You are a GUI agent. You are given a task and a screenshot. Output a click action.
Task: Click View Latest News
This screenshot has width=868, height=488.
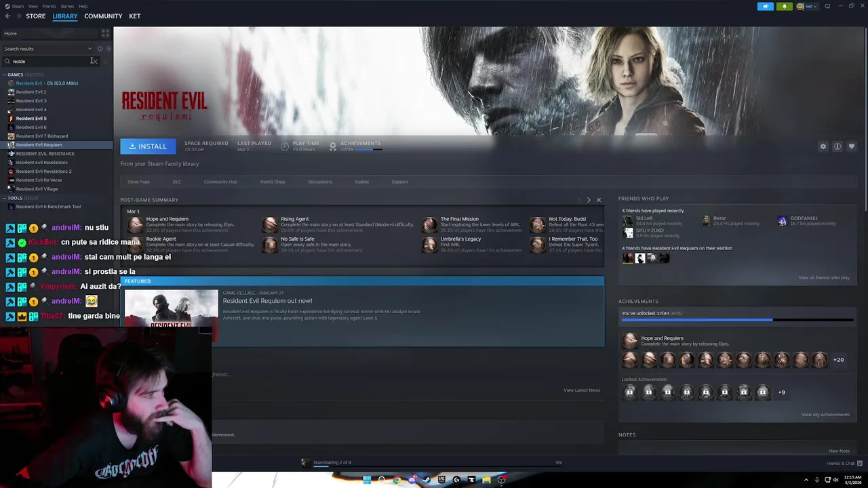pyautogui.click(x=582, y=390)
